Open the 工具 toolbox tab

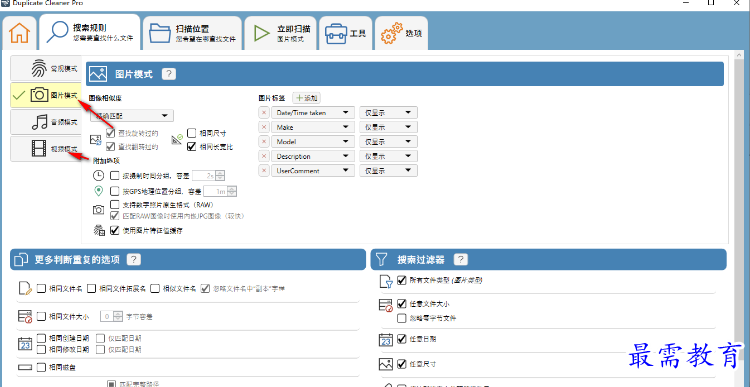click(345, 33)
